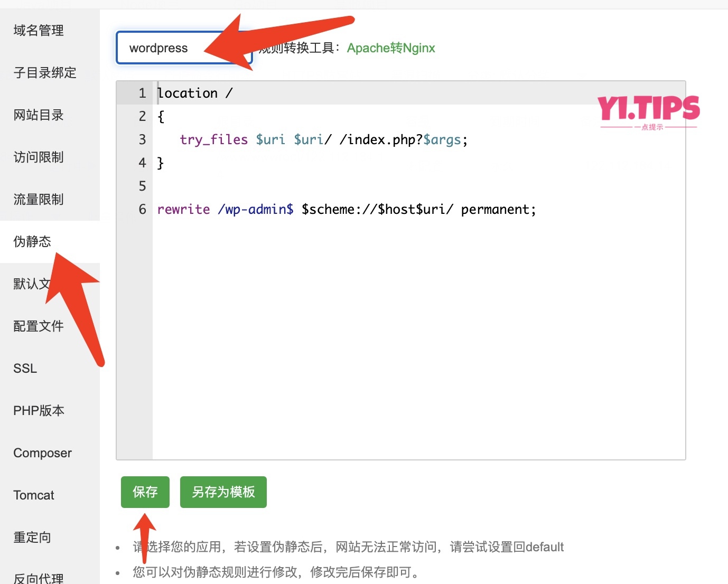
Task: Switch to 子目录绑定 section
Action: (44, 72)
